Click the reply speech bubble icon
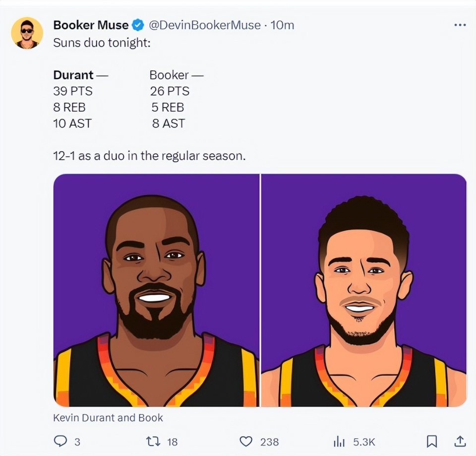The height and width of the screenshot is (456, 476). [59, 441]
